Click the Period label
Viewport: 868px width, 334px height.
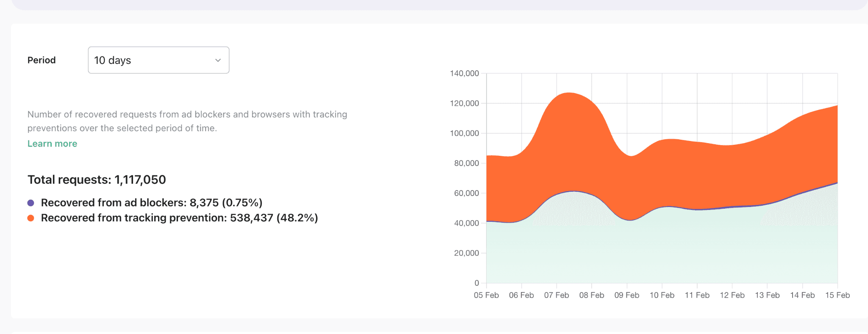click(42, 60)
